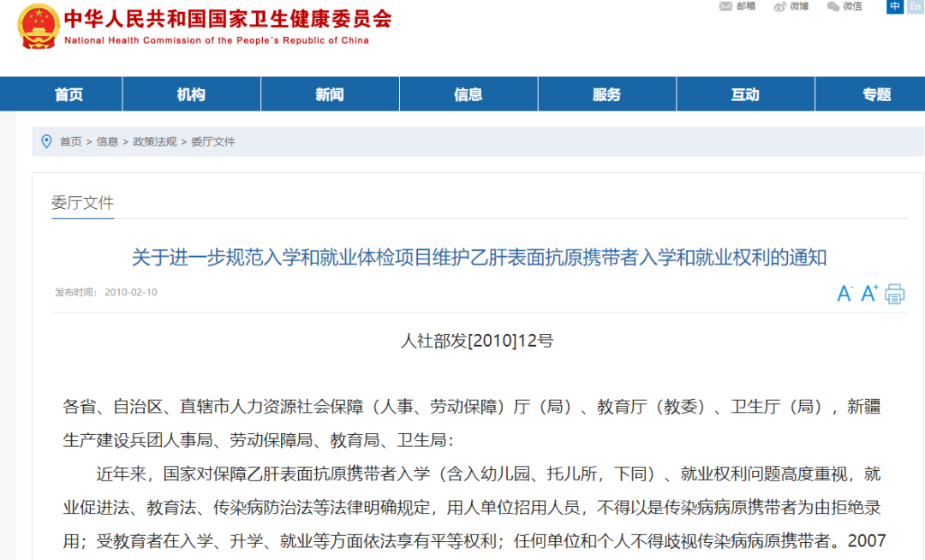
Task: Increase font size with A+ icon
Action: 869,294
